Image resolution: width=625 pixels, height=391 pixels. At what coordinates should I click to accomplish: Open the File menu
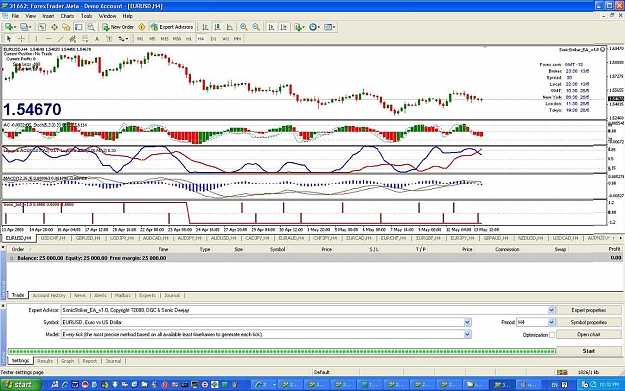click(15, 16)
